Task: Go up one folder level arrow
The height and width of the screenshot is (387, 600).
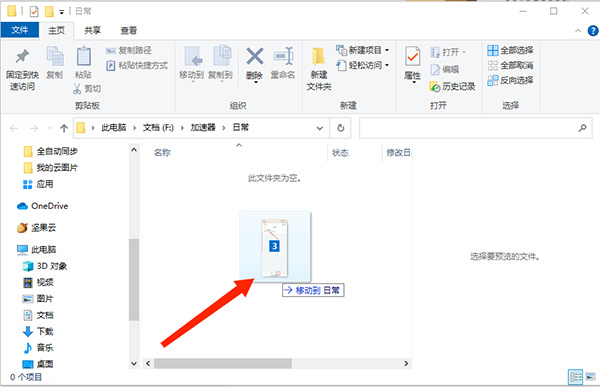Action: [64, 128]
